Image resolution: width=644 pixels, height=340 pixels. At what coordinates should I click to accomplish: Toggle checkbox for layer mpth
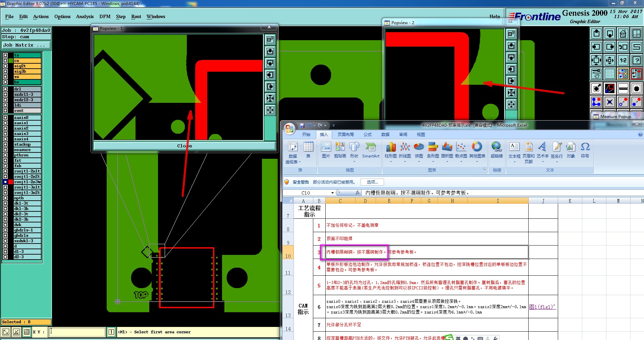(x=5, y=198)
